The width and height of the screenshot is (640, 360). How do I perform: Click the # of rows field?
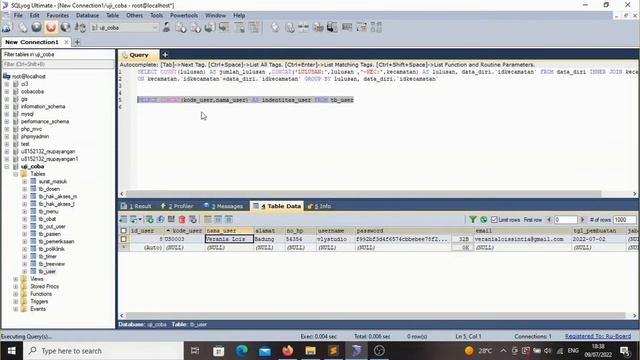(624, 220)
